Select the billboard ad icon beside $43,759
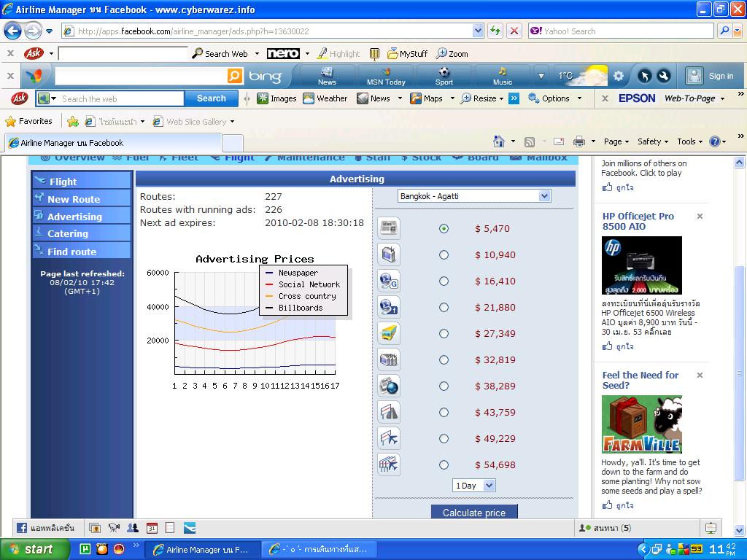 pos(389,412)
